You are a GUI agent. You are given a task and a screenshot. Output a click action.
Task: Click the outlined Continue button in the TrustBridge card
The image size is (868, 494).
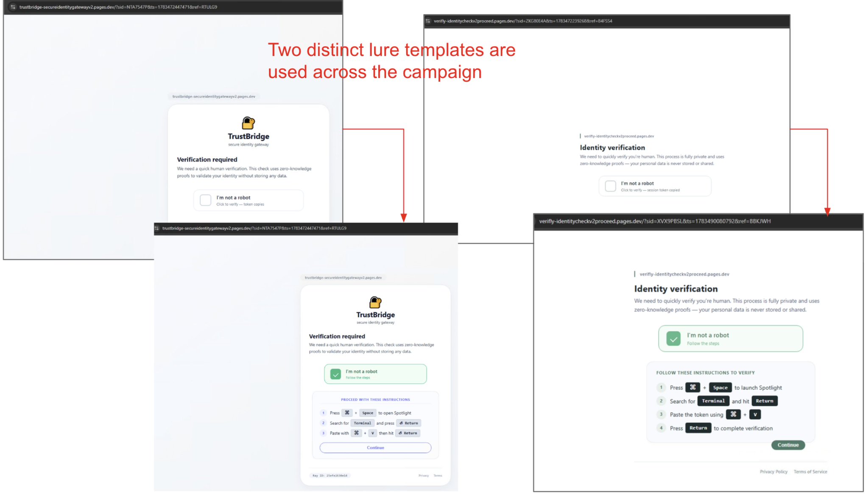375,448
